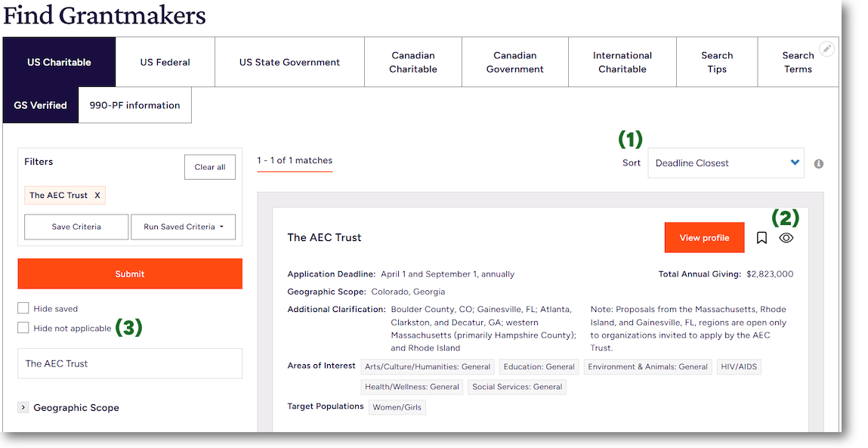Click the Clear all button

point(209,167)
